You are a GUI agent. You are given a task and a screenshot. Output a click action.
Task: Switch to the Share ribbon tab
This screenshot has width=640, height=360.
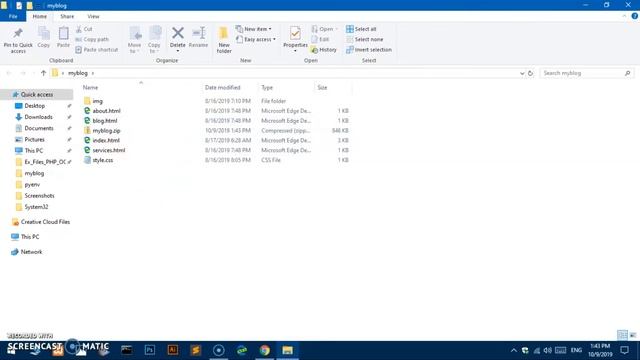coord(67,16)
